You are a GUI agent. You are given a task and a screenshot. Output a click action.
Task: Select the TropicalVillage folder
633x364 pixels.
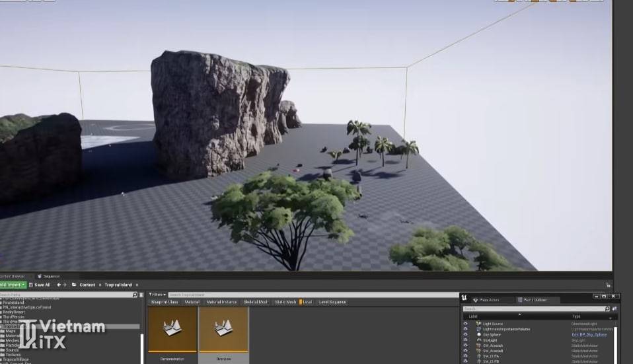[x=16, y=359]
